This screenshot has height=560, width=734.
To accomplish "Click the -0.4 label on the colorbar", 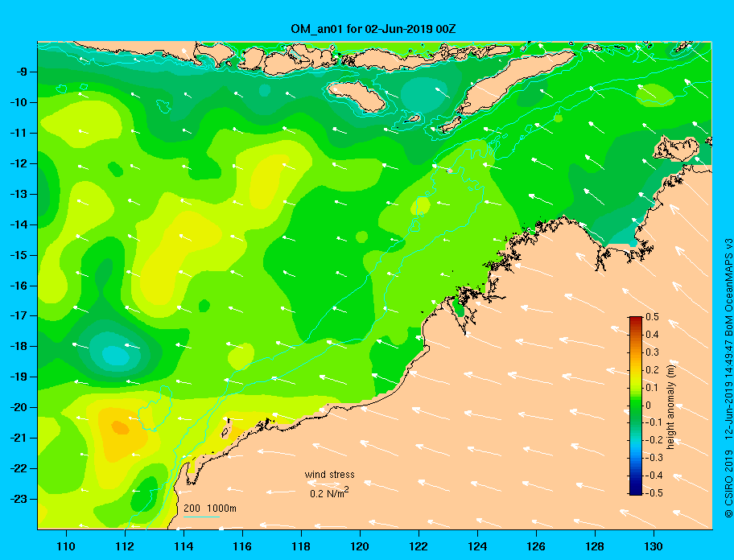I will pyautogui.click(x=653, y=476).
